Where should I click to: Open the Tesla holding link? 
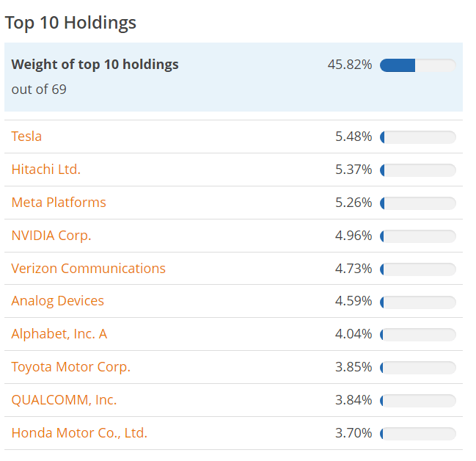point(26,137)
